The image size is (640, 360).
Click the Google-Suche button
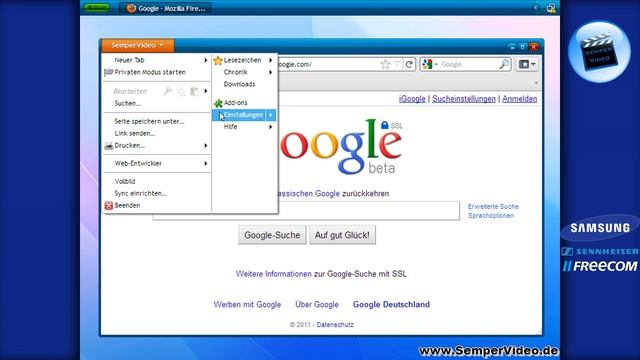(x=272, y=235)
